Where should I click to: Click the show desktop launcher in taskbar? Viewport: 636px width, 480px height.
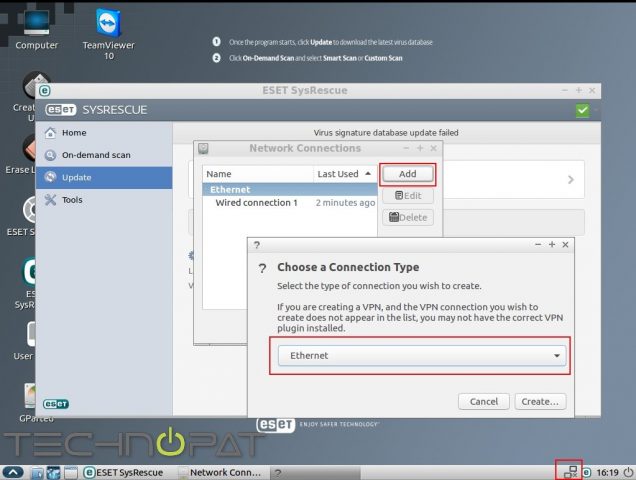click(71, 473)
